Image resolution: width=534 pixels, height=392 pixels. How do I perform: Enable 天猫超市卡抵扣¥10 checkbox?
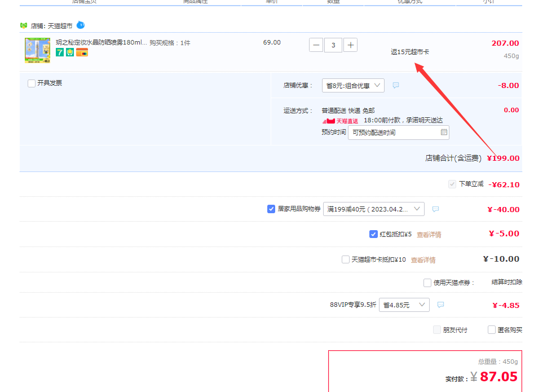click(x=345, y=259)
